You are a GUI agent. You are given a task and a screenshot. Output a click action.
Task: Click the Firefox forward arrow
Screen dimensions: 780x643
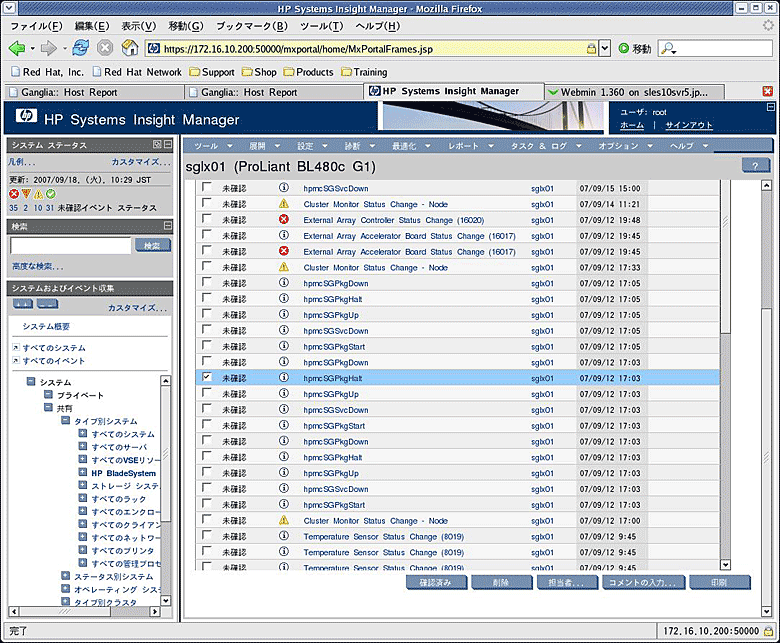[x=49, y=48]
